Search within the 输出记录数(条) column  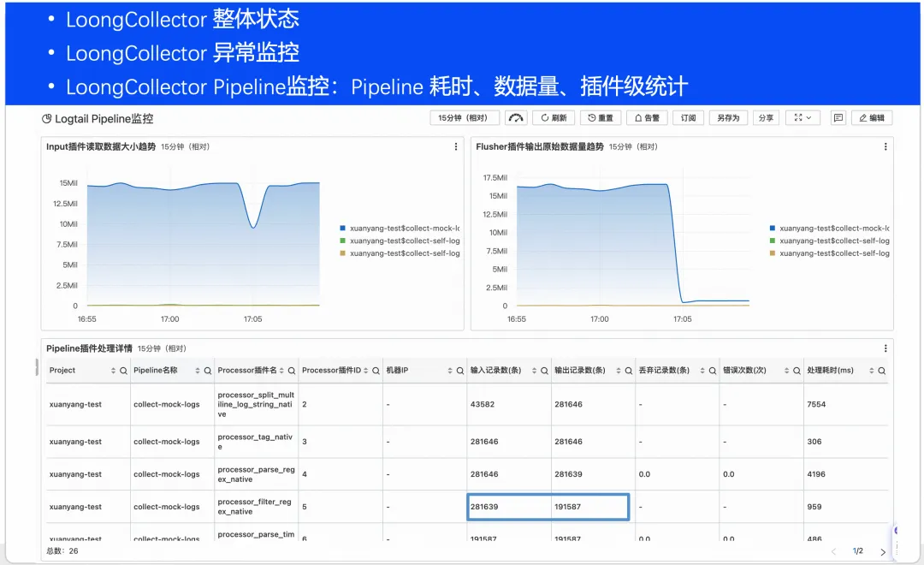628,371
